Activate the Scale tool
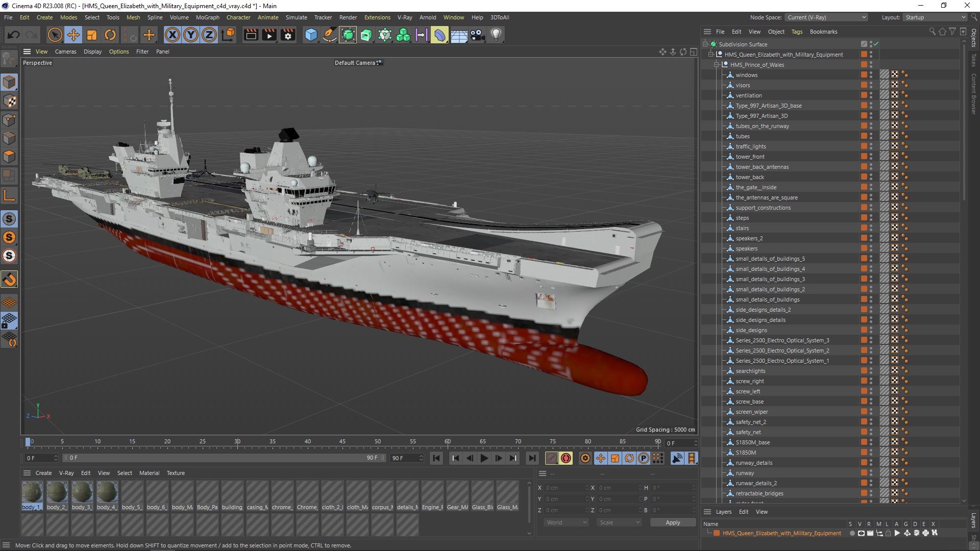Screen dimensions: 980x551 [92, 35]
